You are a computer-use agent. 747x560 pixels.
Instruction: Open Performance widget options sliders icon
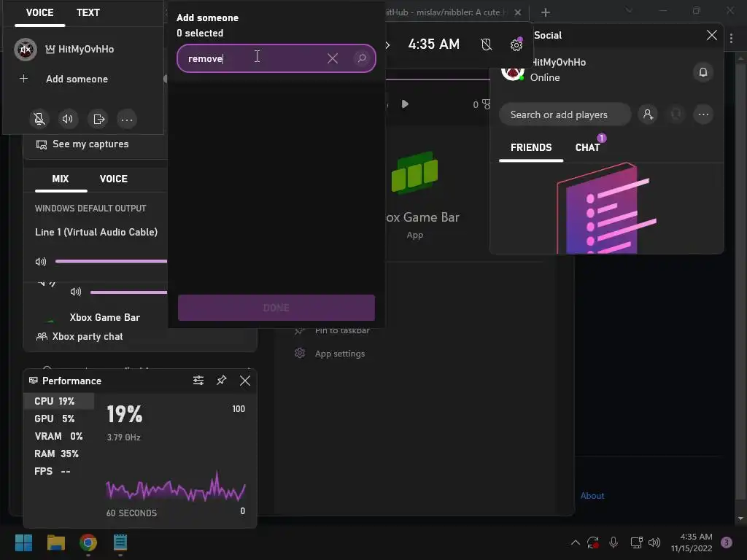tap(198, 381)
